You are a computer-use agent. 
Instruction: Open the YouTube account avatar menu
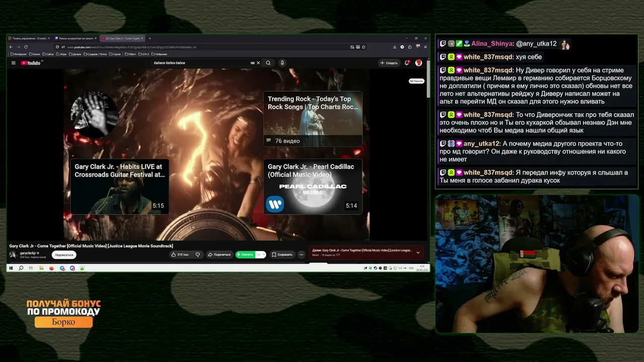click(x=419, y=63)
